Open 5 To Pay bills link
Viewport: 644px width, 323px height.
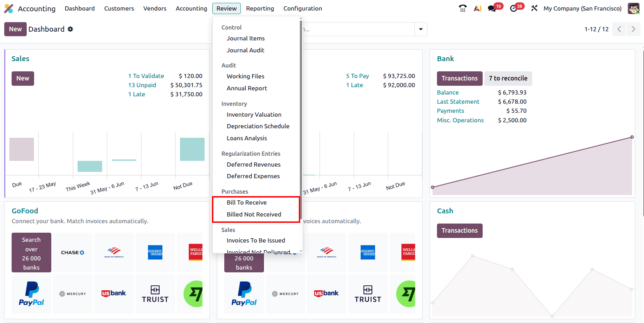pos(358,76)
